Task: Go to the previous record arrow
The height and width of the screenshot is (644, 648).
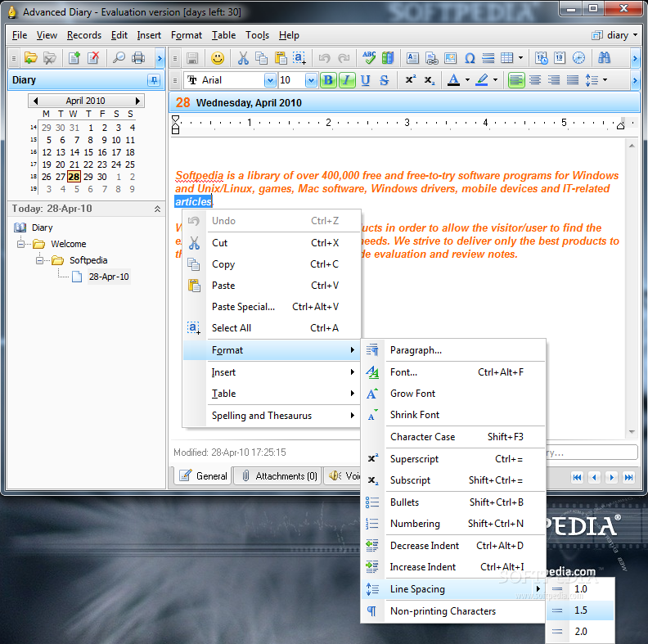Action: tap(594, 477)
